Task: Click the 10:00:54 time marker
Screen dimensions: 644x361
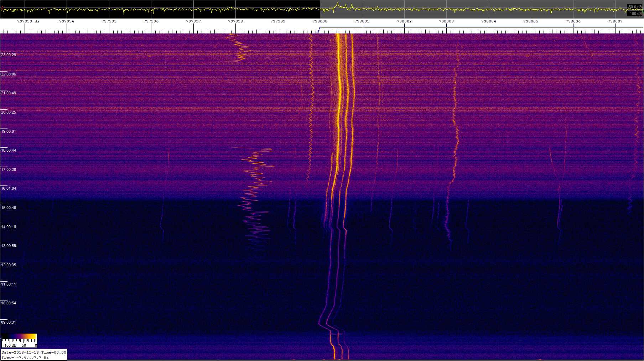Action: tap(9, 303)
